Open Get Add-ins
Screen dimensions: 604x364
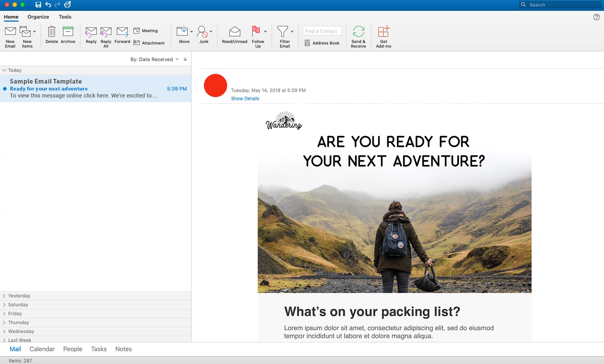(383, 36)
